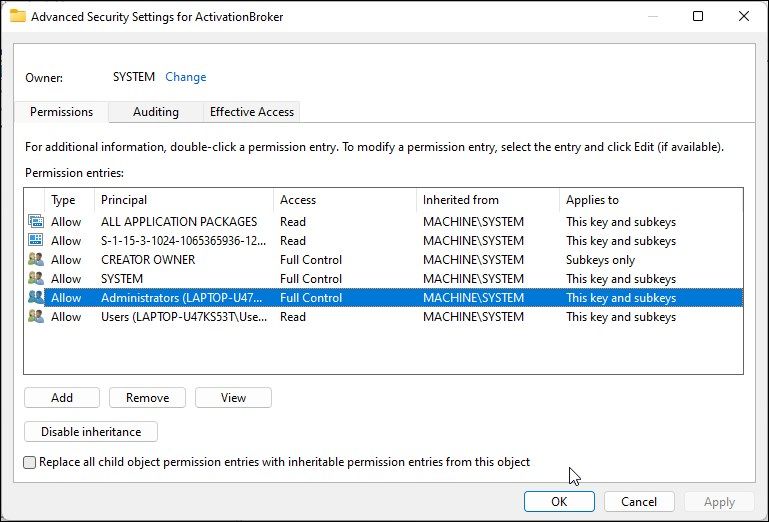Cancel the security settings dialog
769x522 pixels.
[x=638, y=502]
